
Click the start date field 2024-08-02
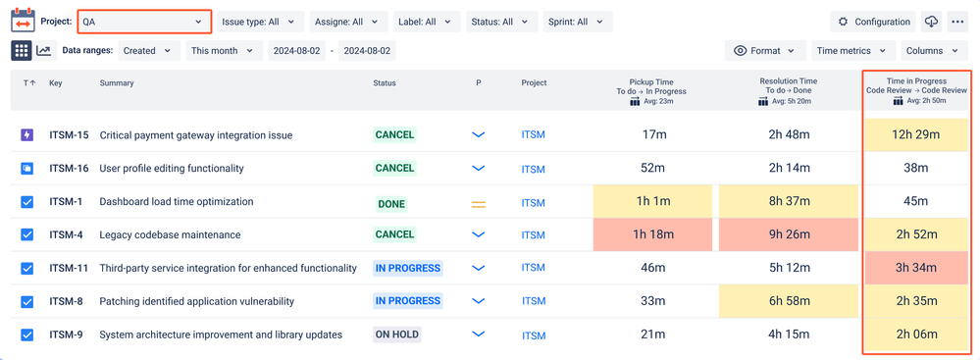[297, 51]
